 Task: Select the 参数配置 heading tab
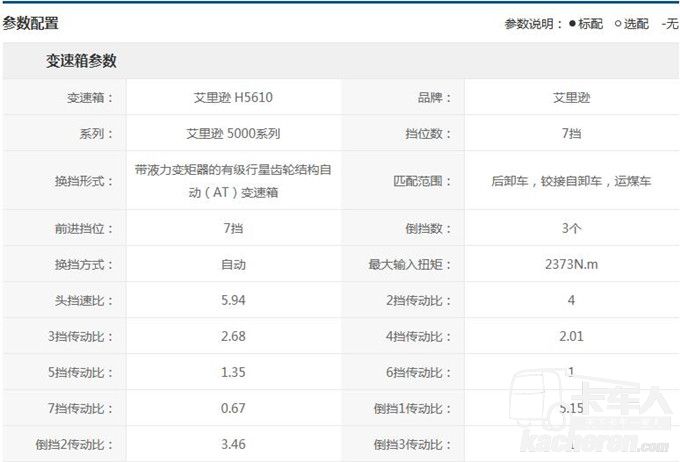[31, 22]
